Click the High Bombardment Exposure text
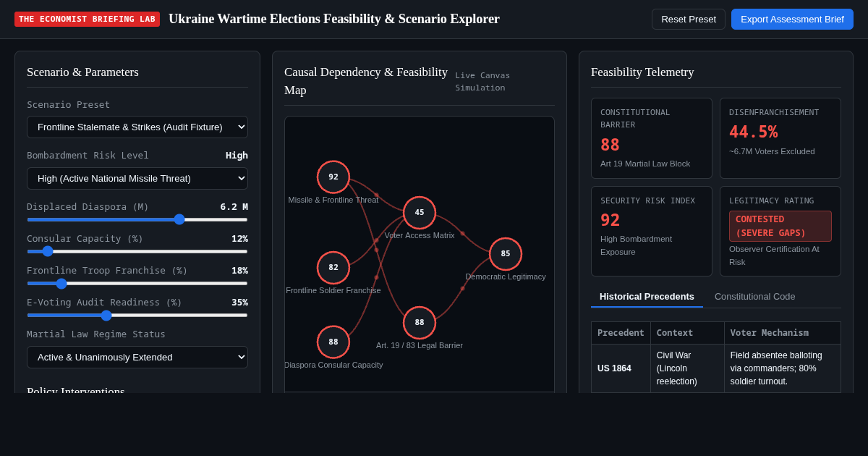868x456 pixels. click(x=637, y=245)
